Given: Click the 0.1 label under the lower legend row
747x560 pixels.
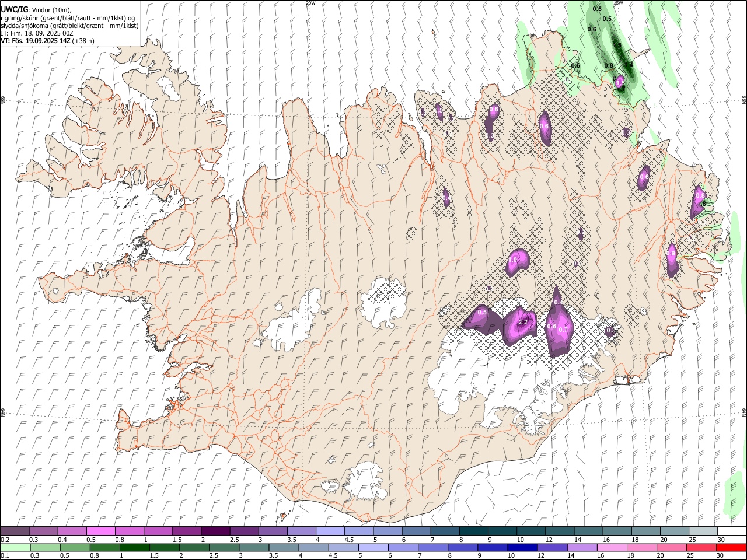Looking at the screenshot, I should coord(5,556).
